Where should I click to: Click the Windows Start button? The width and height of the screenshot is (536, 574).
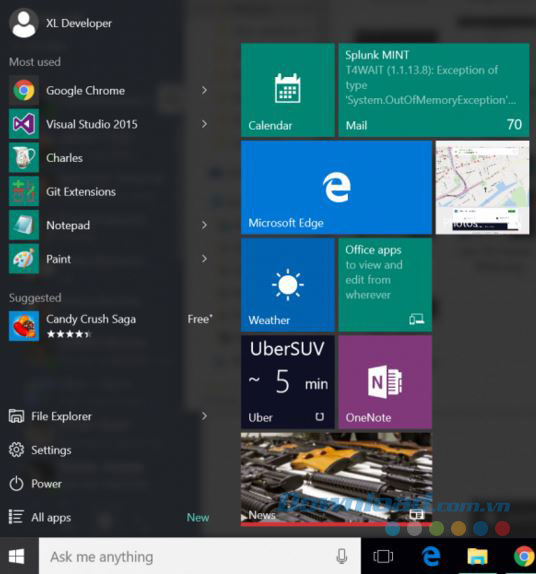pyautogui.click(x=17, y=556)
